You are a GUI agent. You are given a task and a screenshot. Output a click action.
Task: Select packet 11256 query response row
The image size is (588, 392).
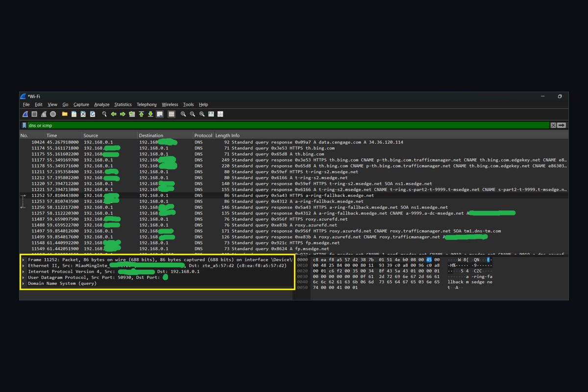294,207
